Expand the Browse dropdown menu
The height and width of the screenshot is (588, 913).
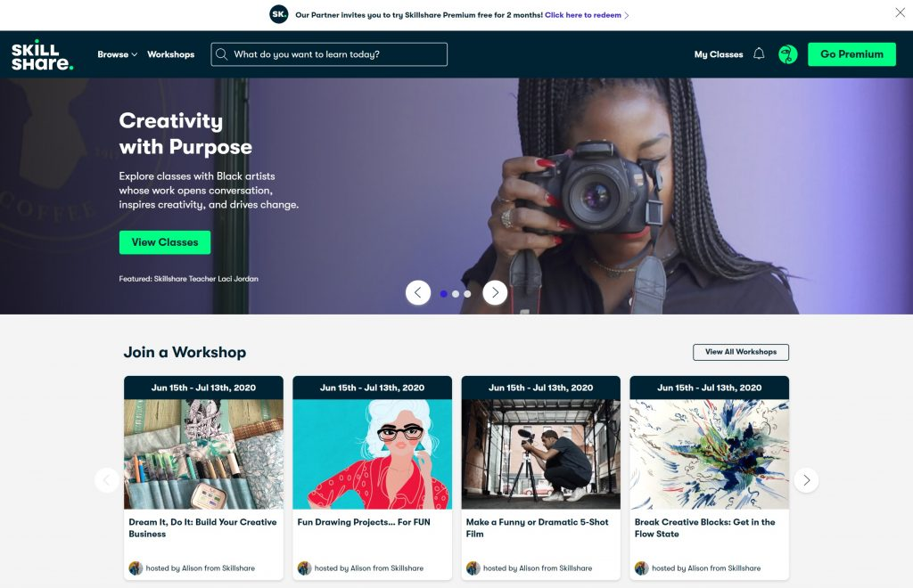click(x=117, y=54)
